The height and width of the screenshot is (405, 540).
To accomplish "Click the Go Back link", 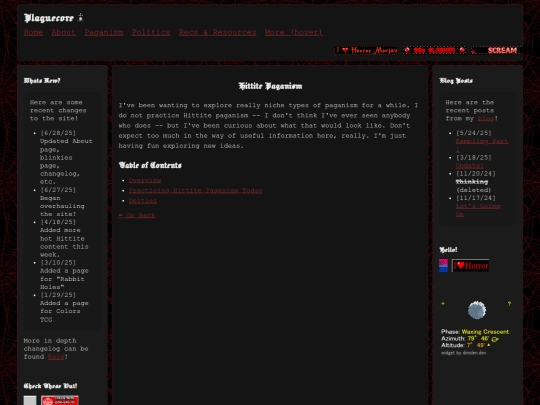I will 137,215.
